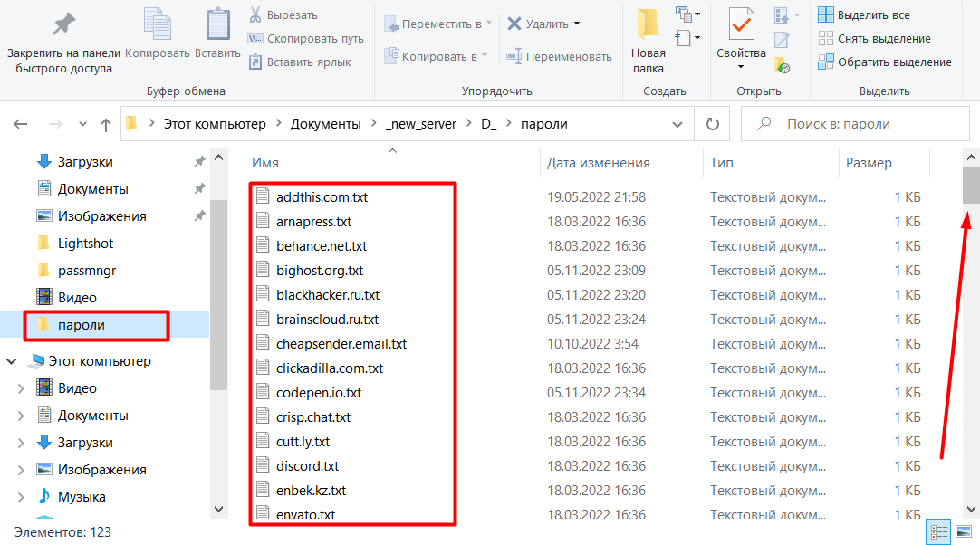Click the sidebar scroll down arrow
The image size is (980, 545).
tap(218, 509)
